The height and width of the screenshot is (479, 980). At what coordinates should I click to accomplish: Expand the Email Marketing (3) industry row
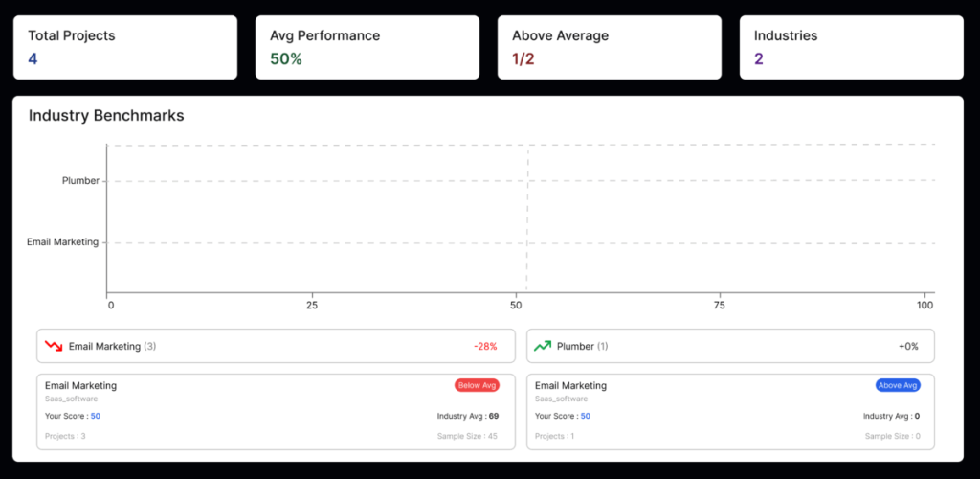(x=276, y=346)
